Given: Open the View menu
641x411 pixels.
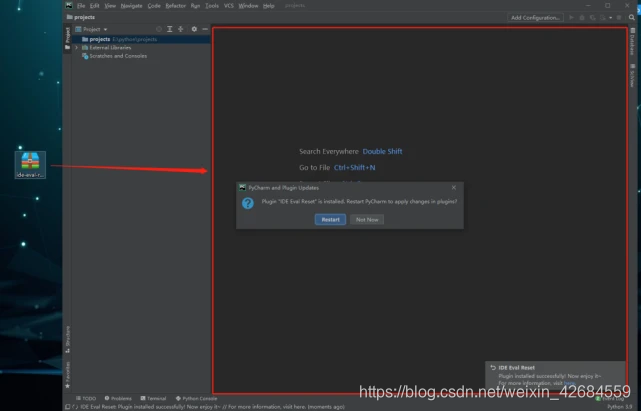Looking at the screenshot, I should click(110, 6).
